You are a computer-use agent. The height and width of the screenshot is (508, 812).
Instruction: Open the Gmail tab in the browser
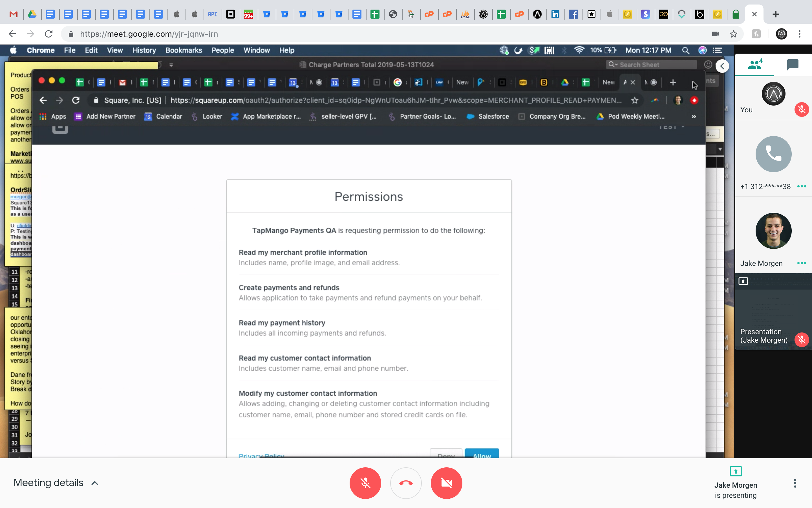coord(14,14)
